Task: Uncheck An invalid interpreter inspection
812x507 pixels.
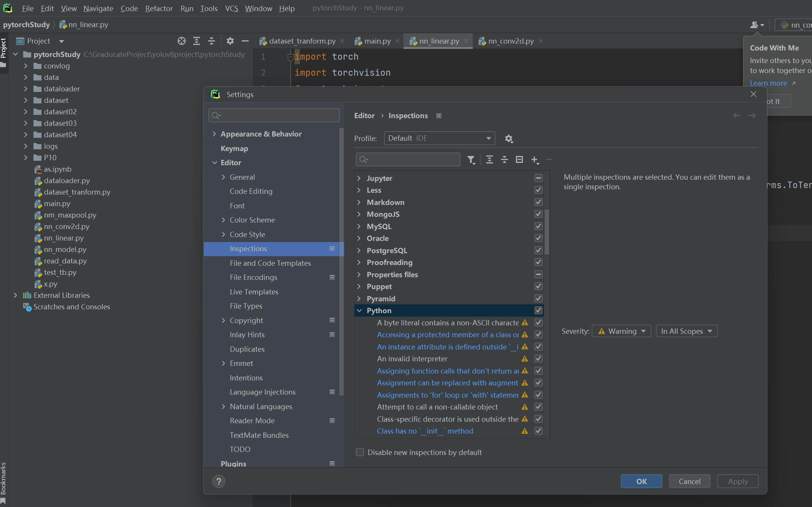Action: coord(538,359)
